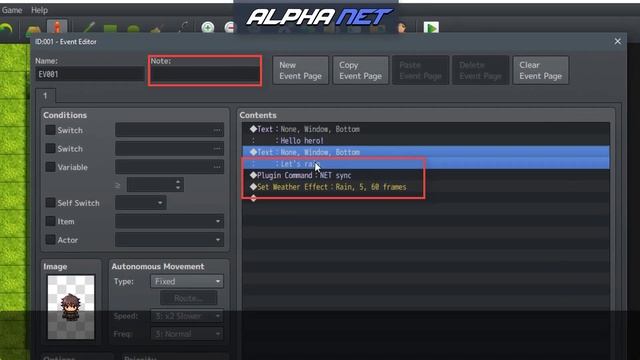Click the green Redo arrow in the toolbar

coord(6,29)
